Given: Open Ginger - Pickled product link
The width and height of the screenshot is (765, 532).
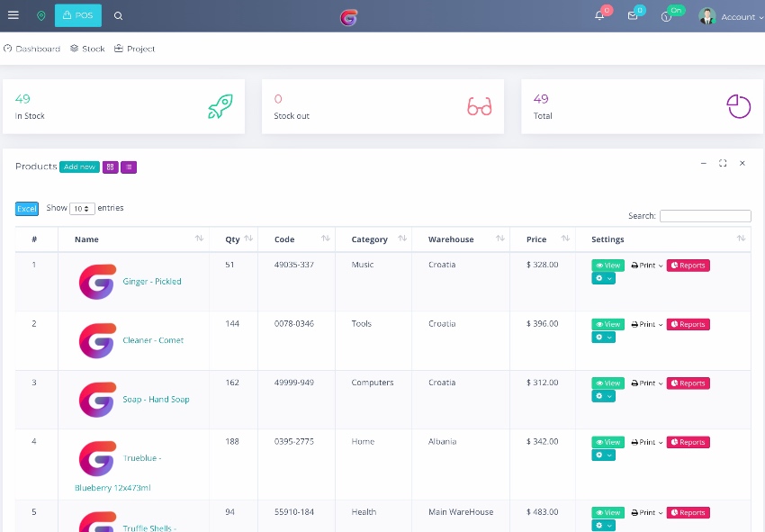Looking at the screenshot, I should point(152,282).
